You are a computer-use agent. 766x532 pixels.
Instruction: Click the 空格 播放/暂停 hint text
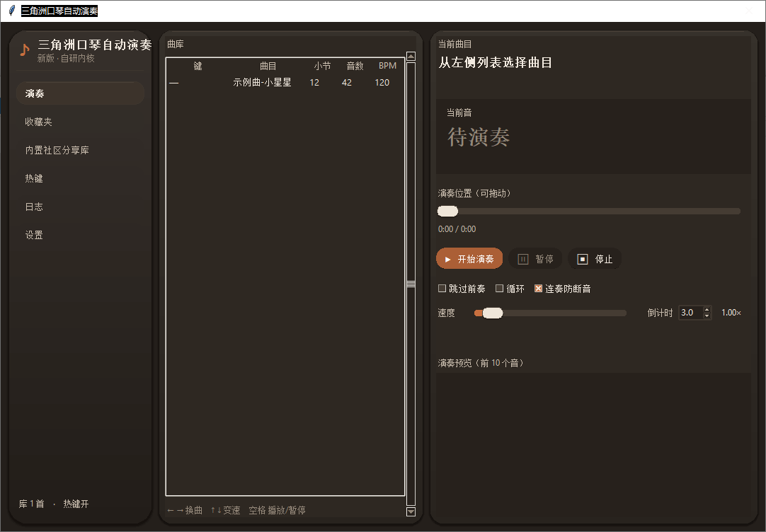[277, 510]
